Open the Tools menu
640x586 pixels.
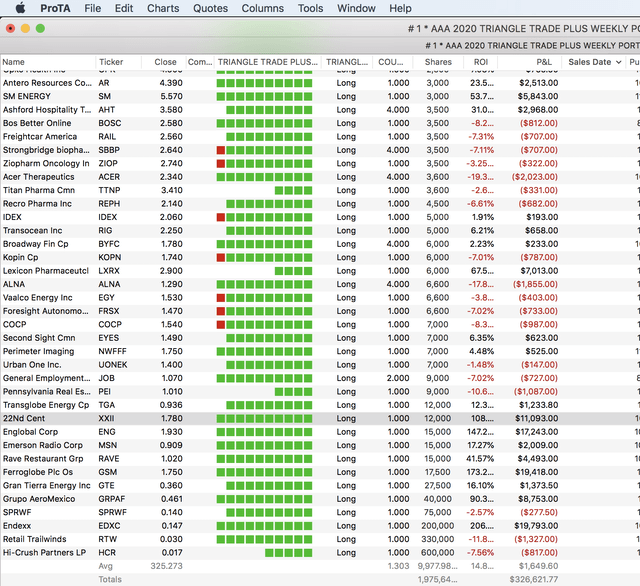[310, 8]
